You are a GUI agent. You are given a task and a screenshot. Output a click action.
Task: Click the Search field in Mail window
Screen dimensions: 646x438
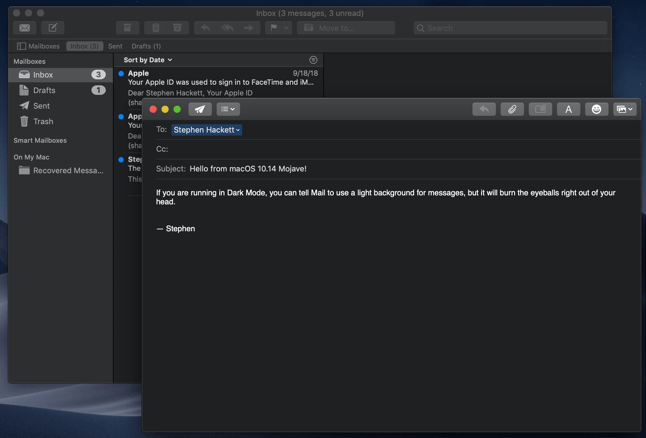(510, 28)
